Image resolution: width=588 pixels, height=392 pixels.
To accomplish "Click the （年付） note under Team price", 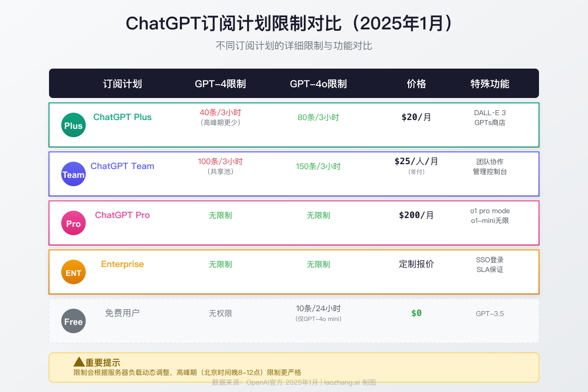I will pyautogui.click(x=416, y=171).
